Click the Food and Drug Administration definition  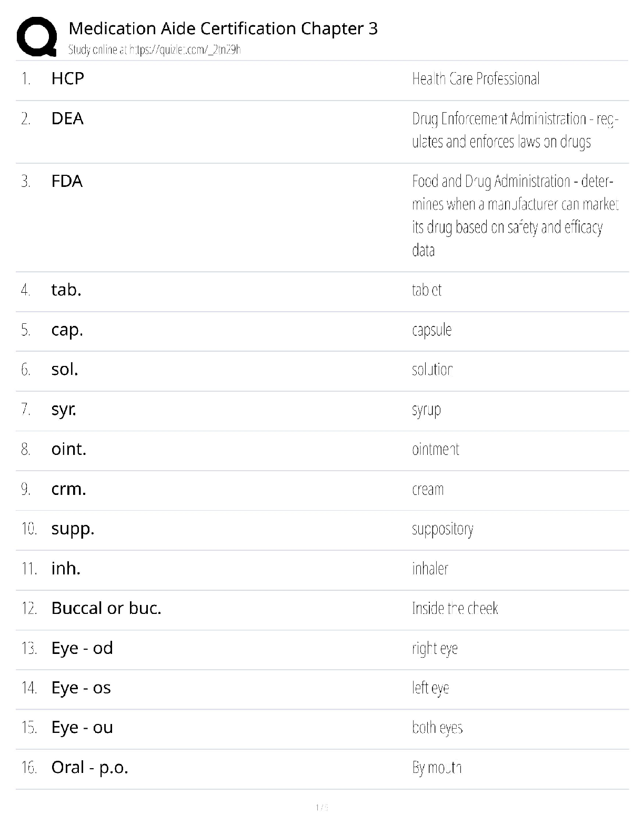click(515, 215)
